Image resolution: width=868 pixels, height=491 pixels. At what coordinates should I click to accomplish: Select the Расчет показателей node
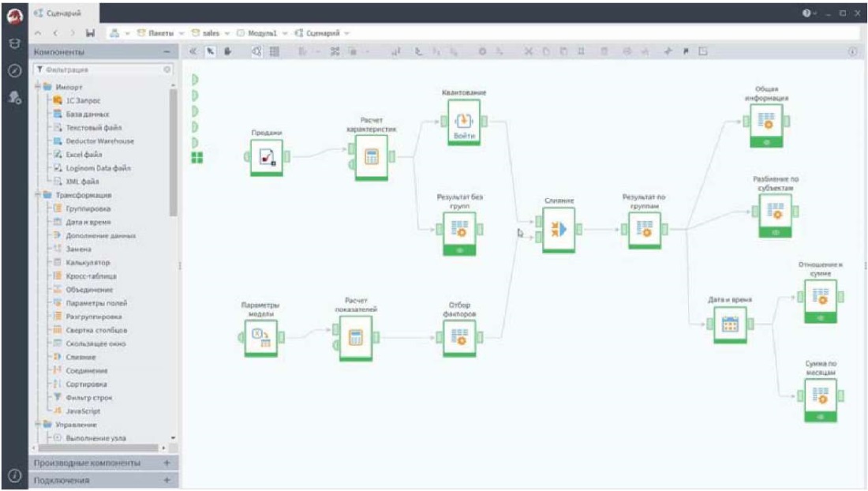tap(356, 337)
